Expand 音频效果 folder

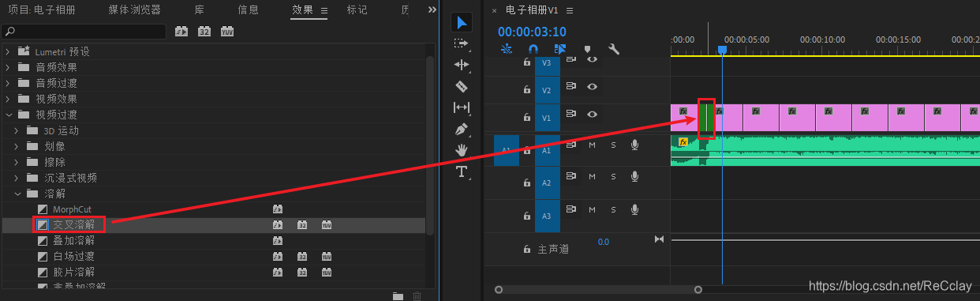point(8,67)
